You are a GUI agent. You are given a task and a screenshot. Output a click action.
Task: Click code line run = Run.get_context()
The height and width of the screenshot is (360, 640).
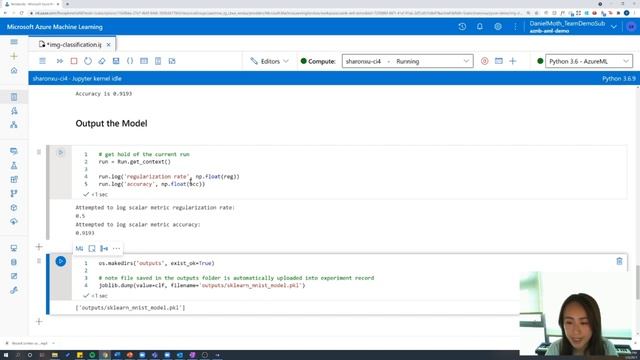135,162
